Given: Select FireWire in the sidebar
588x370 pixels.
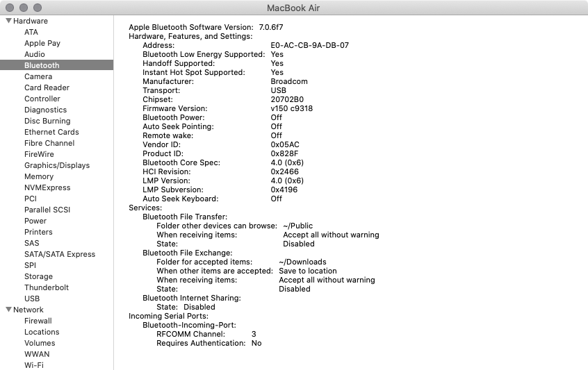Looking at the screenshot, I should tap(39, 154).
